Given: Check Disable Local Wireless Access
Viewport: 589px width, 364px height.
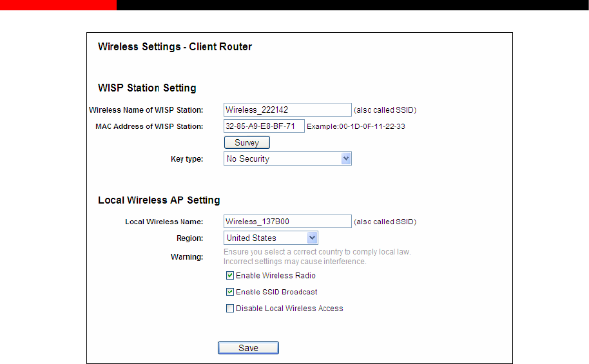Looking at the screenshot, I should point(230,309).
